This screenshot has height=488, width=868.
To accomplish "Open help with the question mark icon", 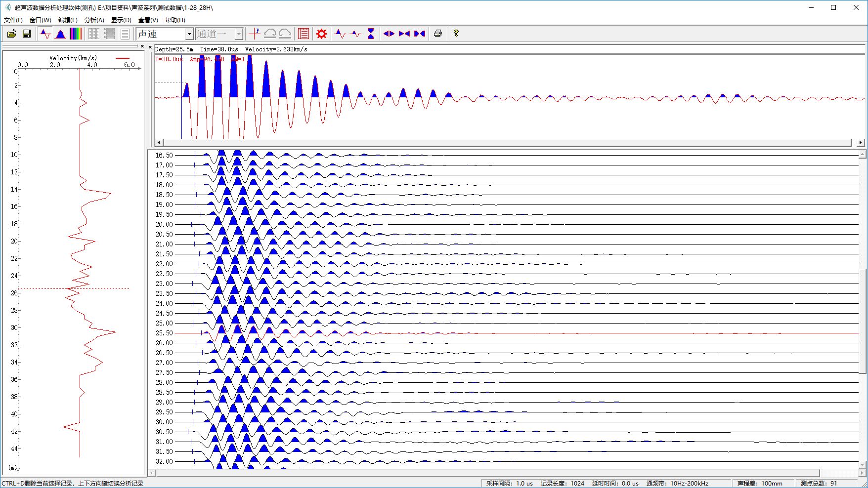I will 456,34.
